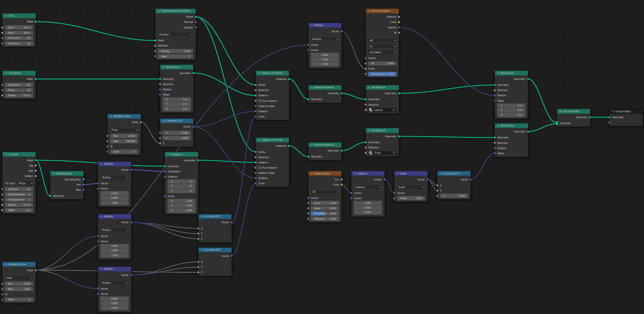644x314 pixels.
Task: Toggle Pick Instance in the lower Instance on Points node
Action: 260,168
